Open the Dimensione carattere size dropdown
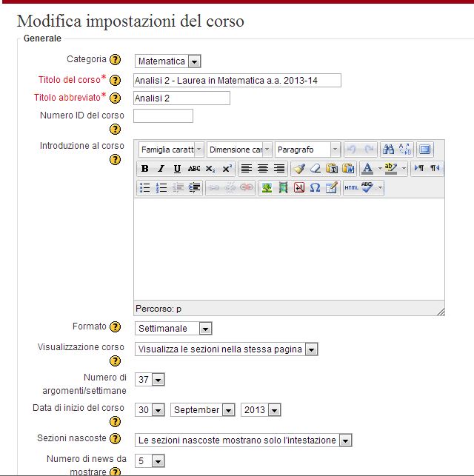The image size is (474, 476). click(x=239, y=150)
